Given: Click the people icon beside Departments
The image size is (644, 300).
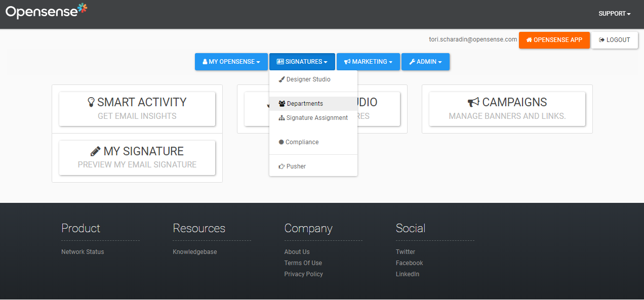Looking at the screenshot, I should click(x=282, y=104).
